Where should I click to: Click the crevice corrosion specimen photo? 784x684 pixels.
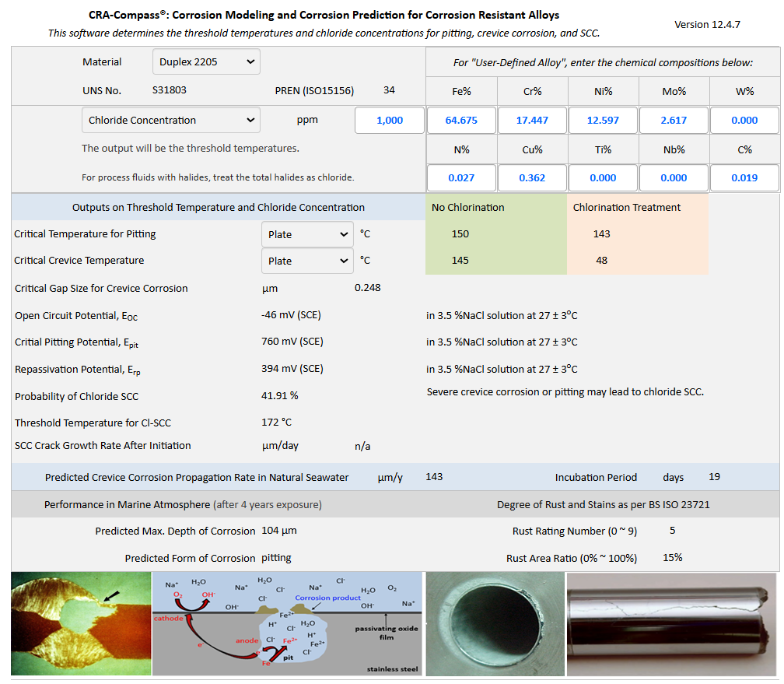pyautogui.click(x=81, y=623)
